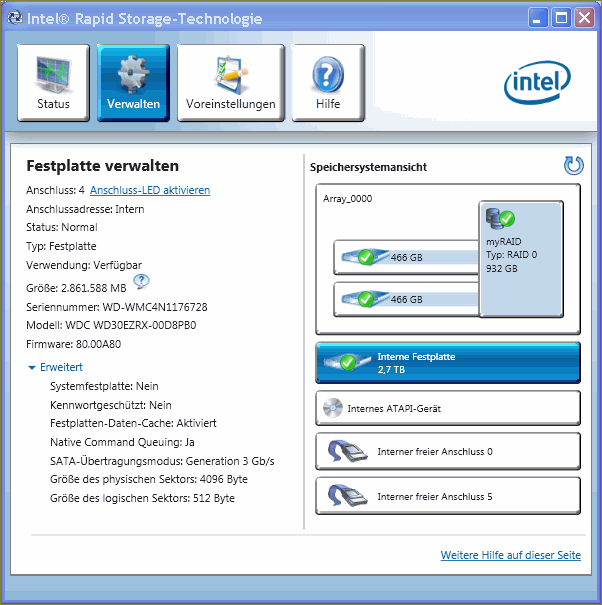Click Anschlussadresse: Intern text
Screen dimensions: 602x605
(85, 209)
